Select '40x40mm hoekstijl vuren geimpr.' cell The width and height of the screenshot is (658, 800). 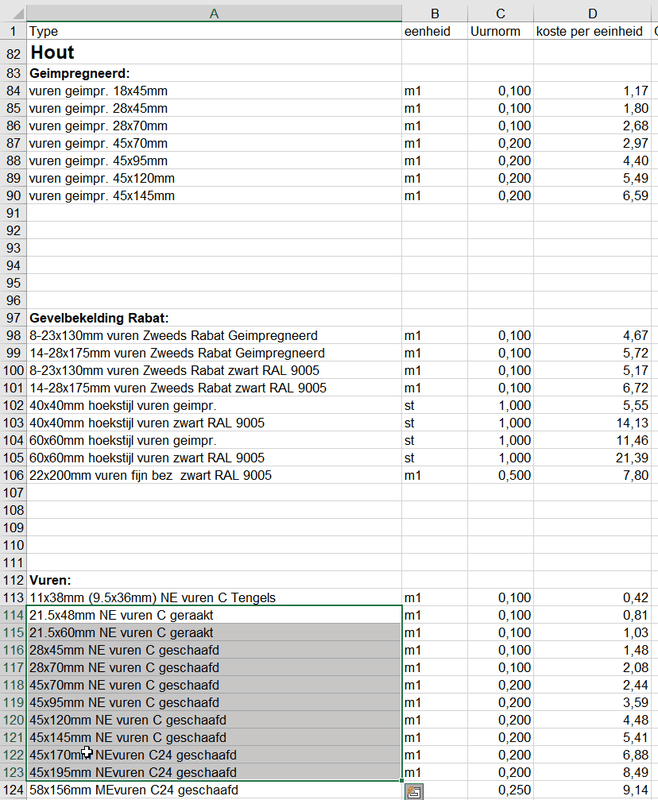(214, 405)
